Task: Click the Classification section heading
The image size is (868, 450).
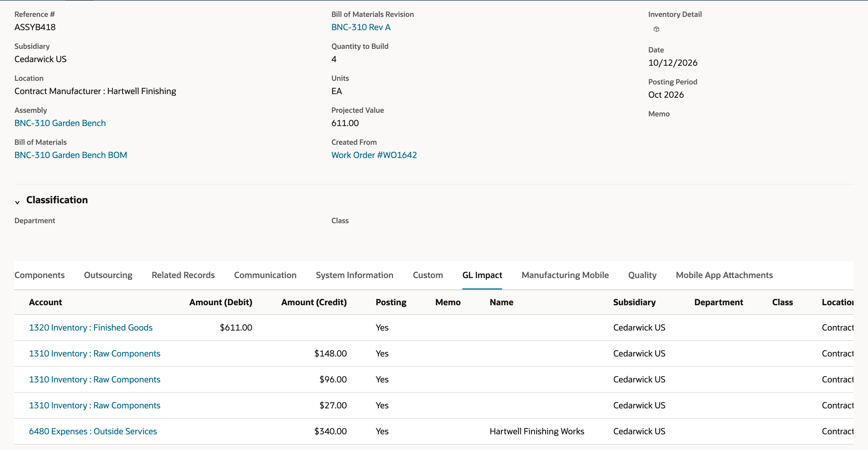Action: point(57,200)
